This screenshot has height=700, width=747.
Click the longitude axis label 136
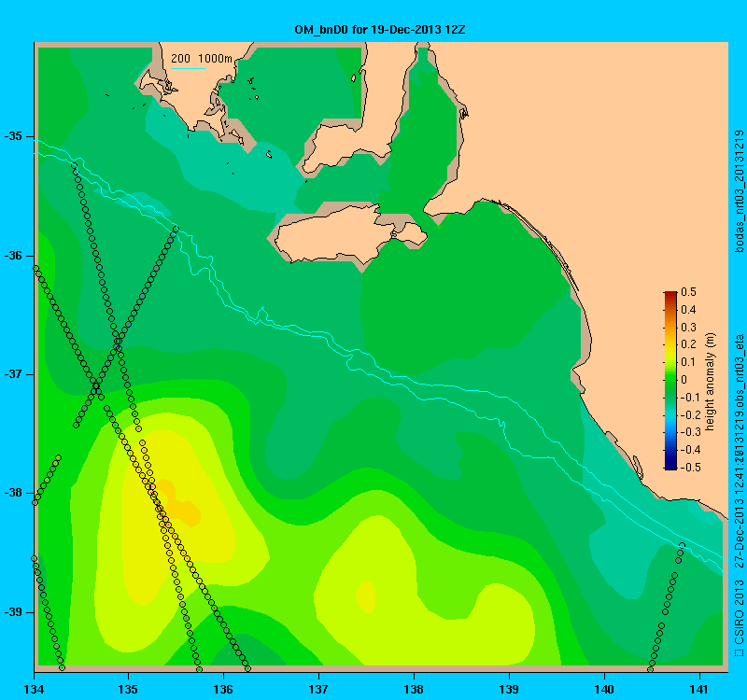click(x=223, y=689)
